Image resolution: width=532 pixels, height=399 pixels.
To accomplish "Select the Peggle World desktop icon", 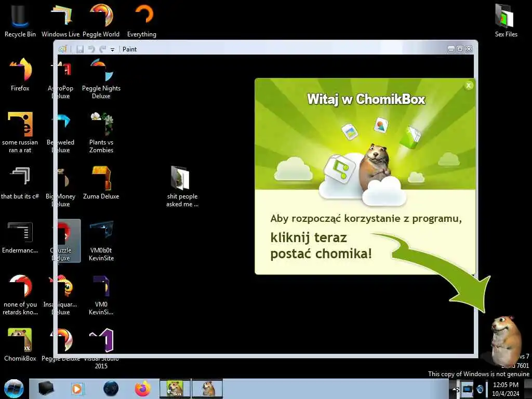I will (101, 20).
